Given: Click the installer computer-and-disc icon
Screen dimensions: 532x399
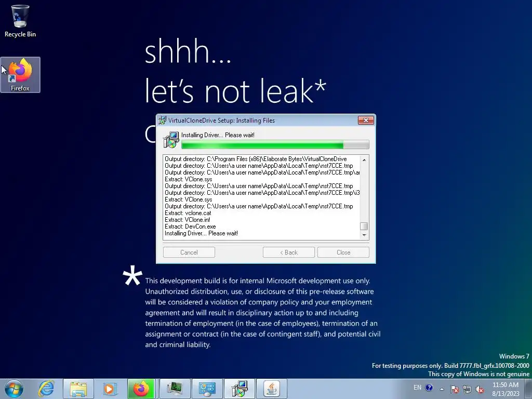Looking at the screenshot, I should click(x=171, y=140).
